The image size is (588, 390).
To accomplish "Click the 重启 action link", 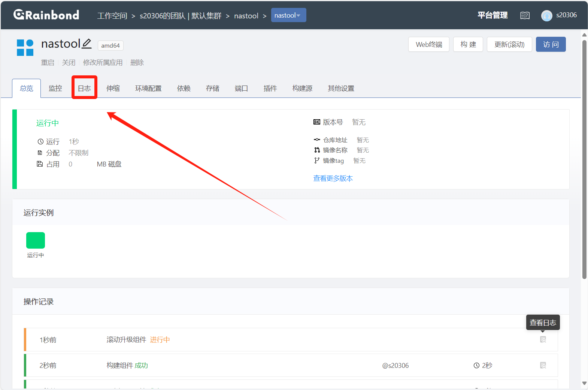I will pyautogui.click(x=48, y=63).
